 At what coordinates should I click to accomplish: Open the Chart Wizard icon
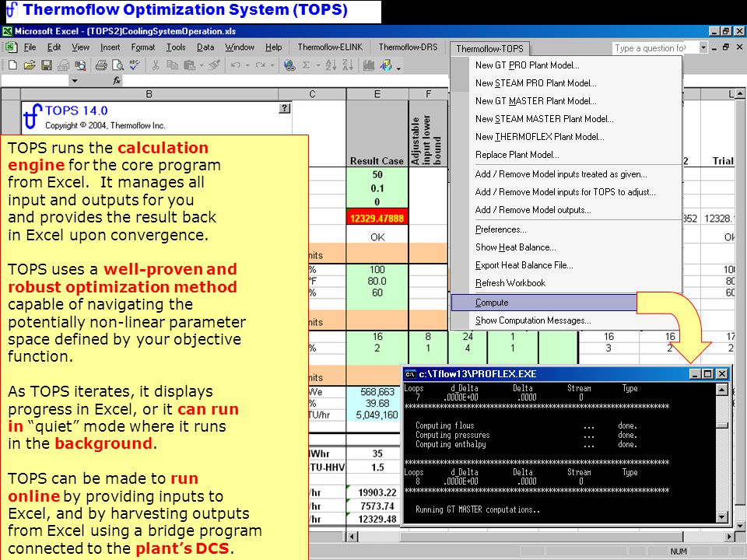click(x=368, y=65)
